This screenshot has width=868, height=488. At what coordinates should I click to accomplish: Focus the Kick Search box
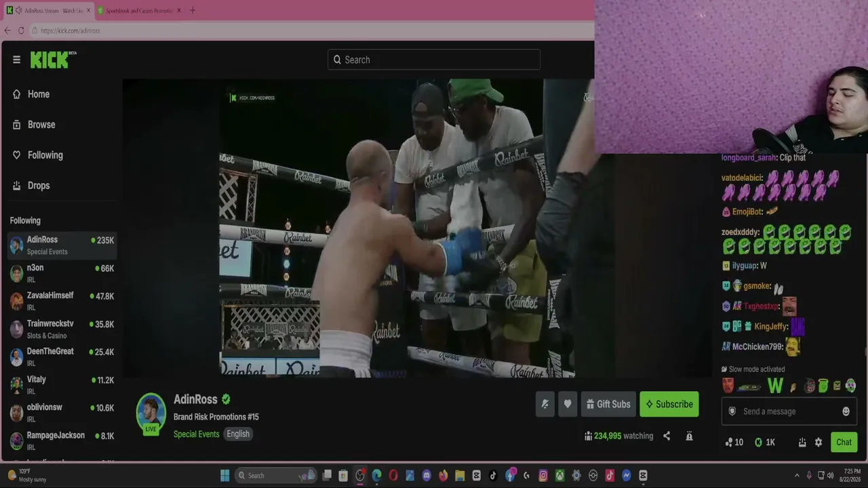[434, 60]
